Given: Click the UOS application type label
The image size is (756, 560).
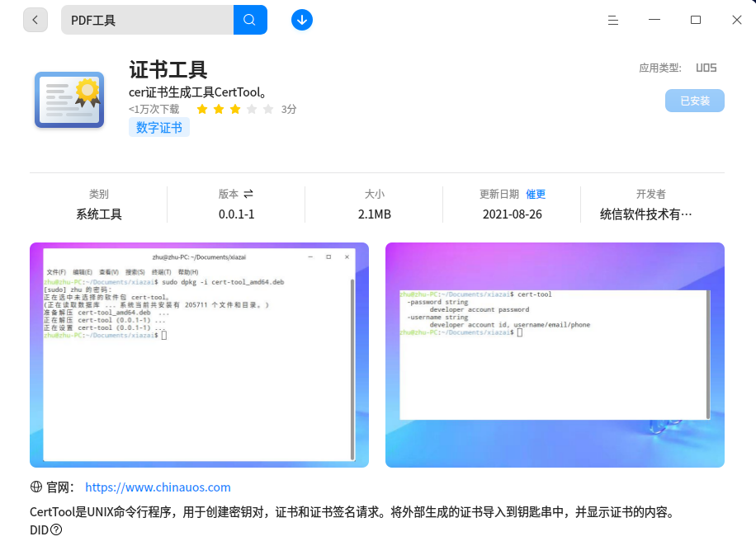Looking at the screenshot, I should coord(706,68).
